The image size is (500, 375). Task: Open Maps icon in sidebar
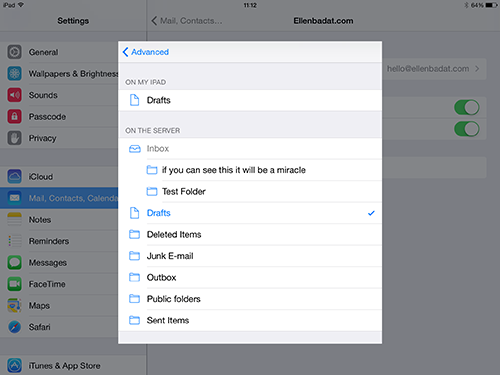(14, 305)
